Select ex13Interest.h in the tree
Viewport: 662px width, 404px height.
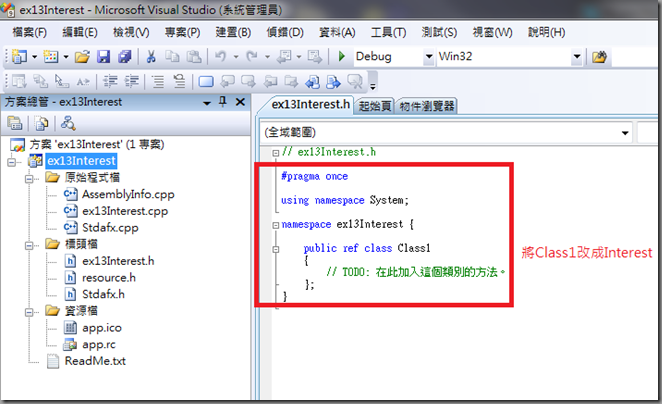[x=118, y=261]
